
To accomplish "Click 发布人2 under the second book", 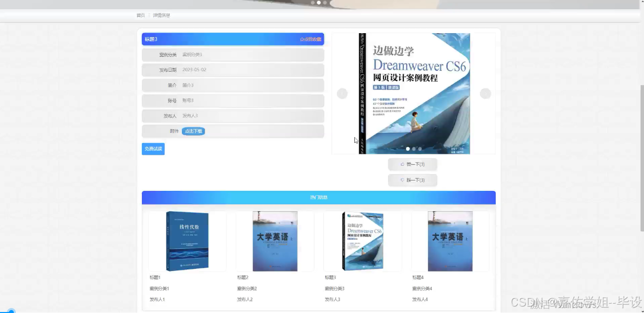I will [x=245, y=299].
